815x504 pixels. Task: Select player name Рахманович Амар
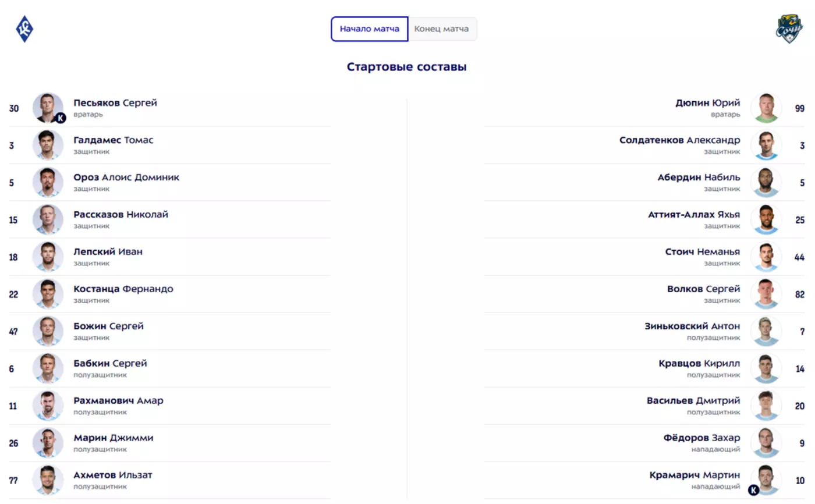[x=118, y=401]
